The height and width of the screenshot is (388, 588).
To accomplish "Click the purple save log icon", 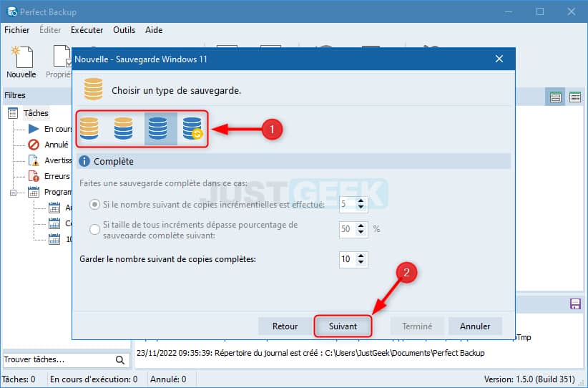I will click(x=575, y=304).
